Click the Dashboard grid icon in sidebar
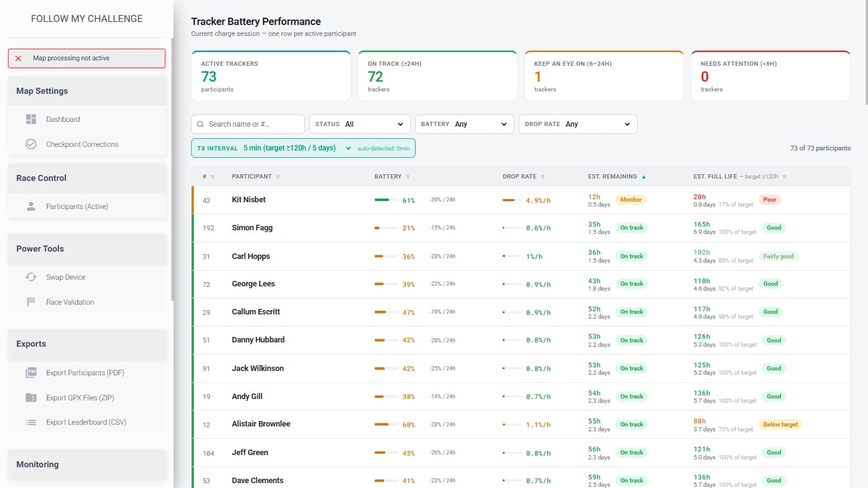The height and width of the screenshot is (488, 868). point(31,119)
